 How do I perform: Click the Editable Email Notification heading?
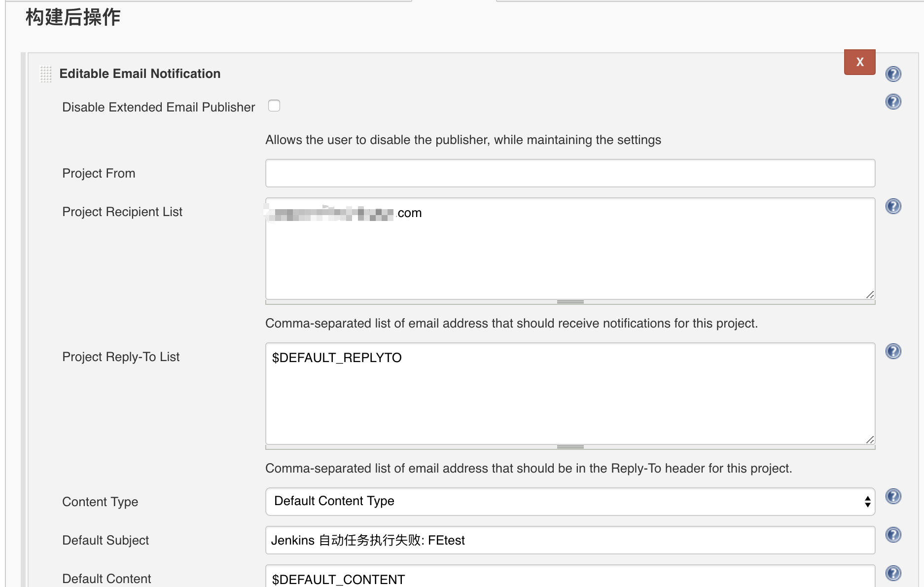pyautogui.click(x=140, y=73)
